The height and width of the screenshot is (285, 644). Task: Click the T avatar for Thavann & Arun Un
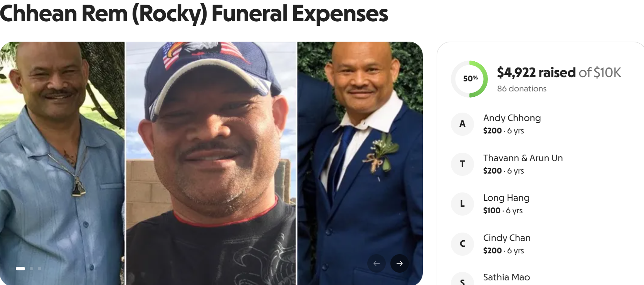[462, 164]
